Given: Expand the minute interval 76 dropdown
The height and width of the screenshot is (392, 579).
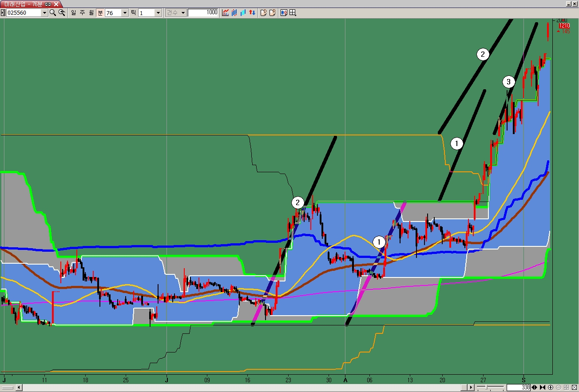Looking at the screenshot, I should [x=124, y=13].
